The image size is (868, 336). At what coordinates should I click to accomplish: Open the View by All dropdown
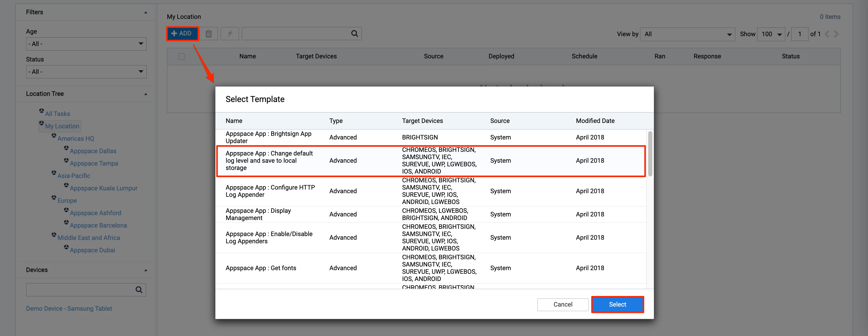[x=687, y=34]
